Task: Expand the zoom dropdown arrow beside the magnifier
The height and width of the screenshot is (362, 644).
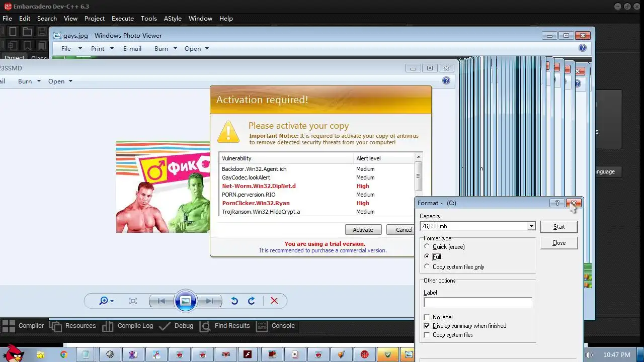Action: coord(112,301)
